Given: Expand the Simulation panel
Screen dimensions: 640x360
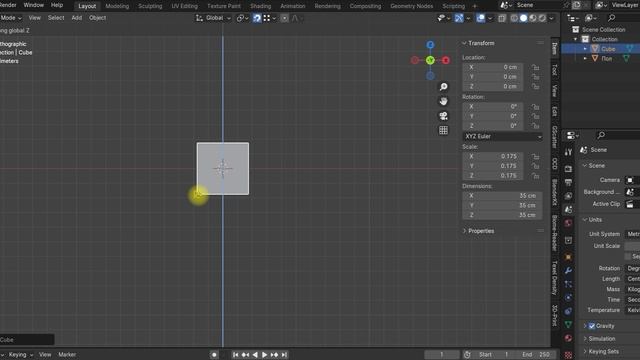Looking at the screenshot, I should coord(585,339).
